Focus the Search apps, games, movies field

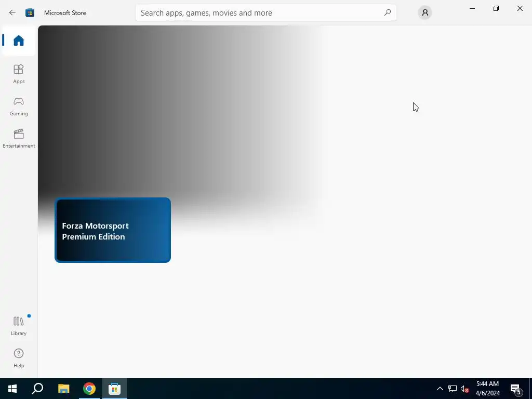point(265,12)
